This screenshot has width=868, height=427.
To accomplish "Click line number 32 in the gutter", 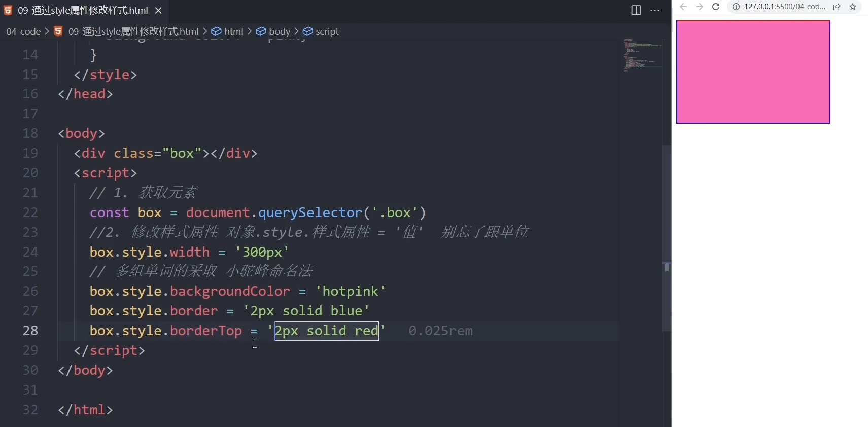I will click(x=30, y=410).
